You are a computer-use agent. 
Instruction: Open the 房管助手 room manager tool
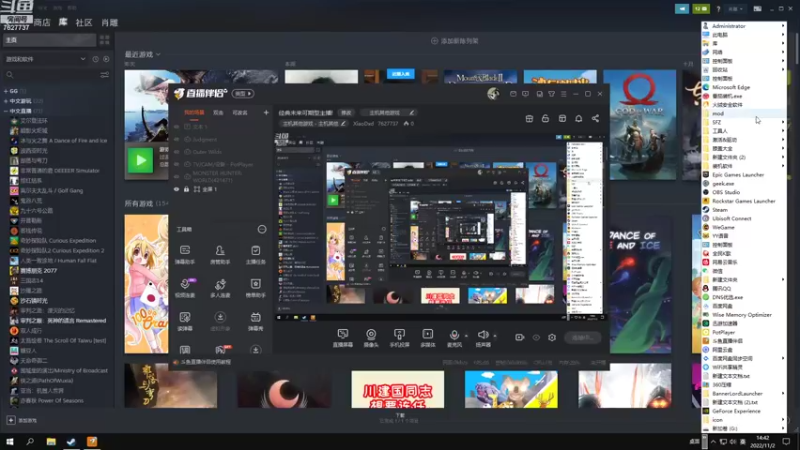220,254
